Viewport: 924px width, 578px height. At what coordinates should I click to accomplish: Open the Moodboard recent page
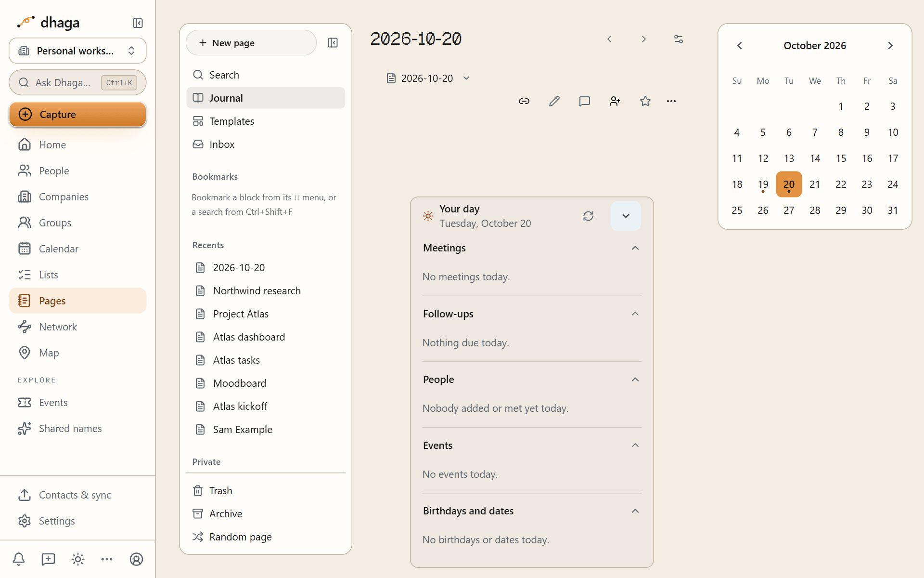pos(266,383)
